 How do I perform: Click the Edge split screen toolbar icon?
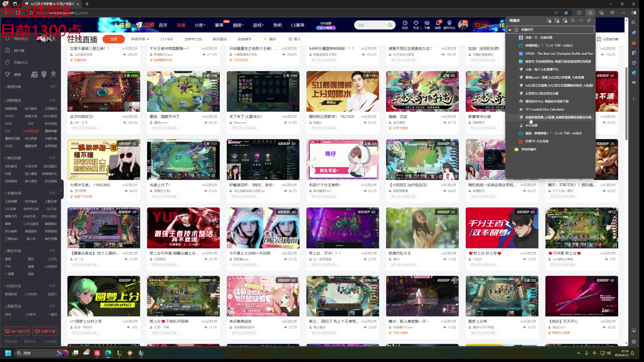579,13
